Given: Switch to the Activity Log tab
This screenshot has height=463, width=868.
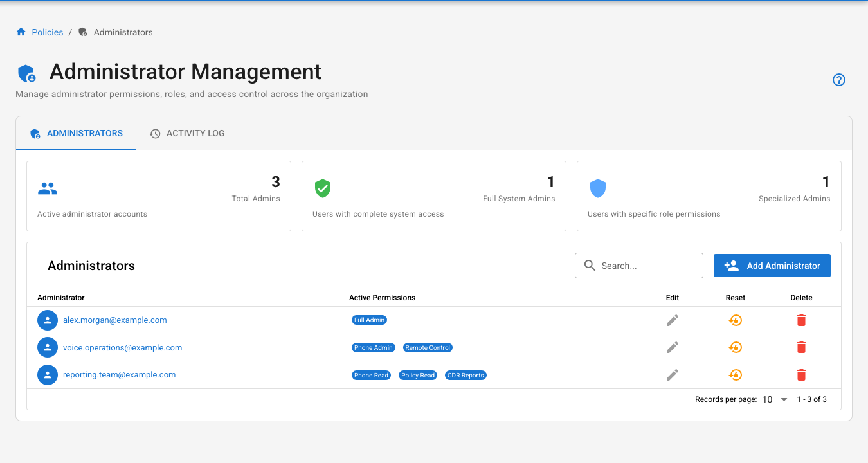Looking at the screenshot, I should click(x=187, y=133).
